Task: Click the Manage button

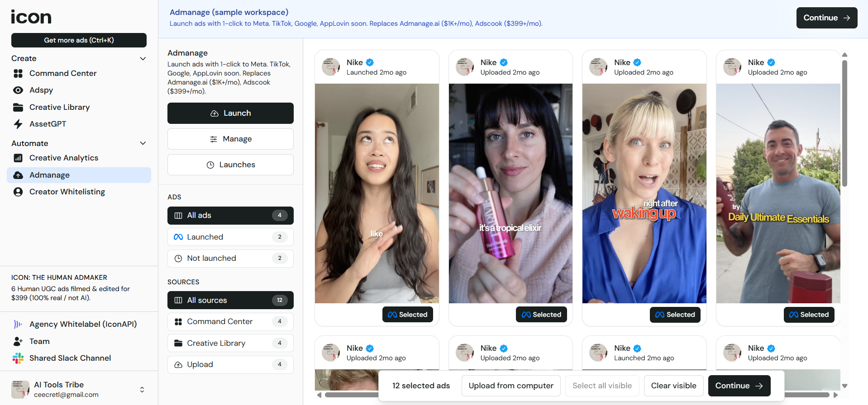Action: tap(230, 139)
